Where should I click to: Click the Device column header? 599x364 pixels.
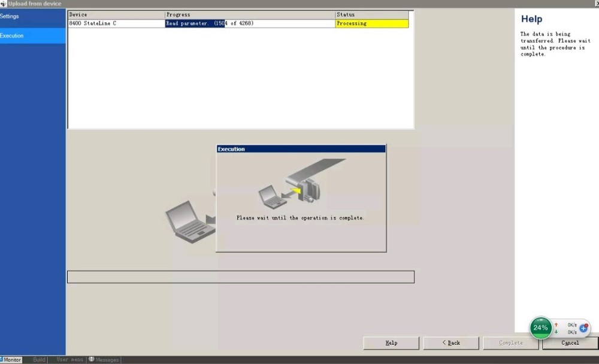click(116, 14)
